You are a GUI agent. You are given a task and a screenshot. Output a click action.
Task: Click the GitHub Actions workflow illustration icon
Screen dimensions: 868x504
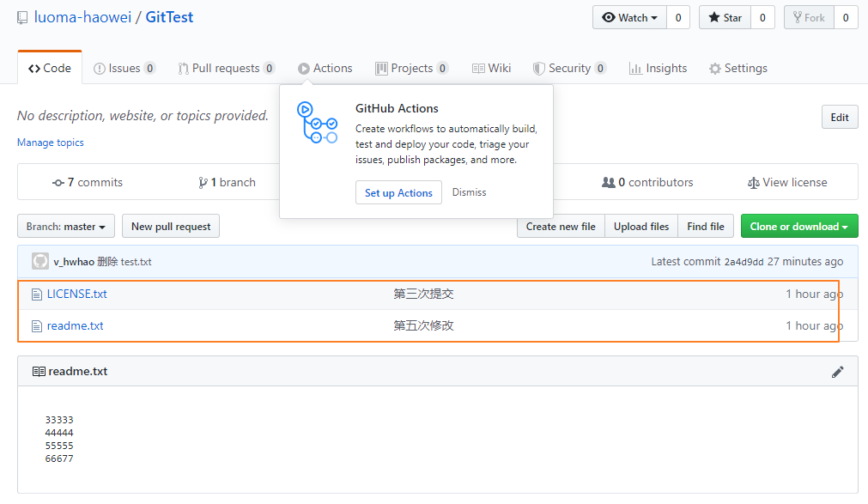(x=317, y=123)
